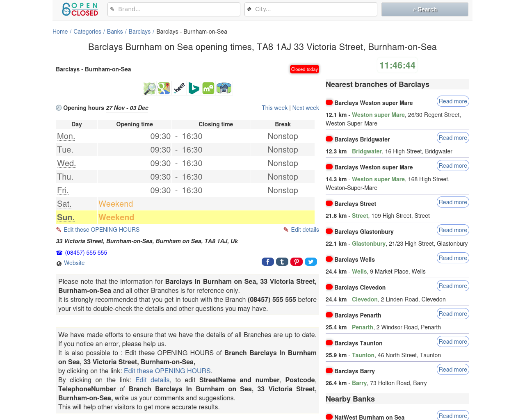The height and width of the screenshot is (420, 525).
Task: Click the pencil icon beside Edit details
Action: point(286,230)
